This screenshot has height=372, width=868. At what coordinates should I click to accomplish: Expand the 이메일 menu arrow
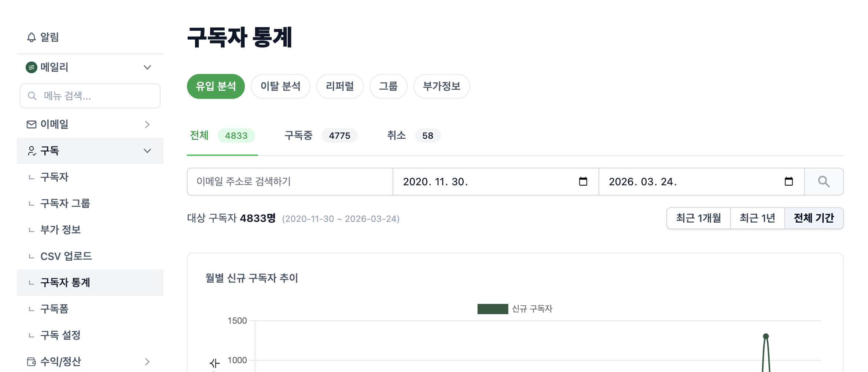[x=147, y=124]
